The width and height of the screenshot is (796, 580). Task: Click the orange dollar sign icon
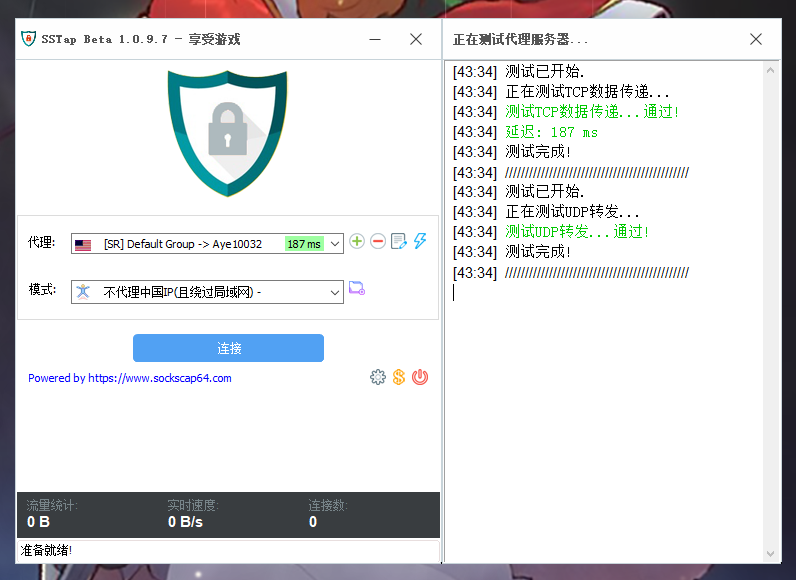pyautogui.click(x=398, y=377)
